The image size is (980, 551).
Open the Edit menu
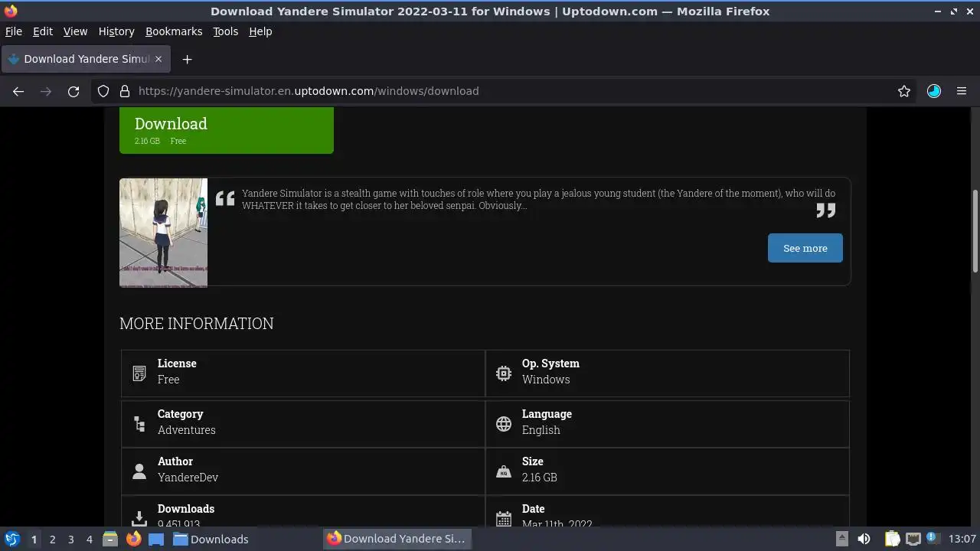(43, 31)
